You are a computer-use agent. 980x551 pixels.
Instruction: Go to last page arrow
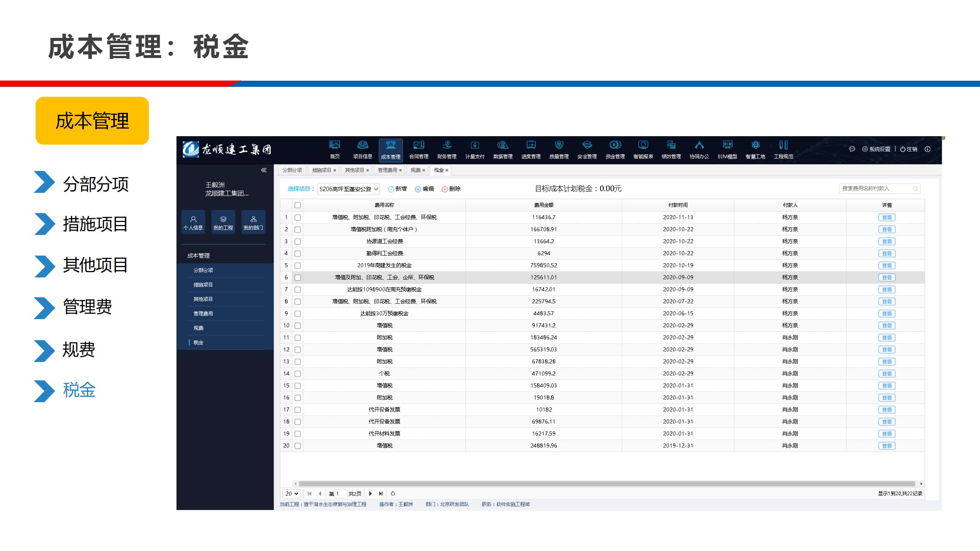381,494
